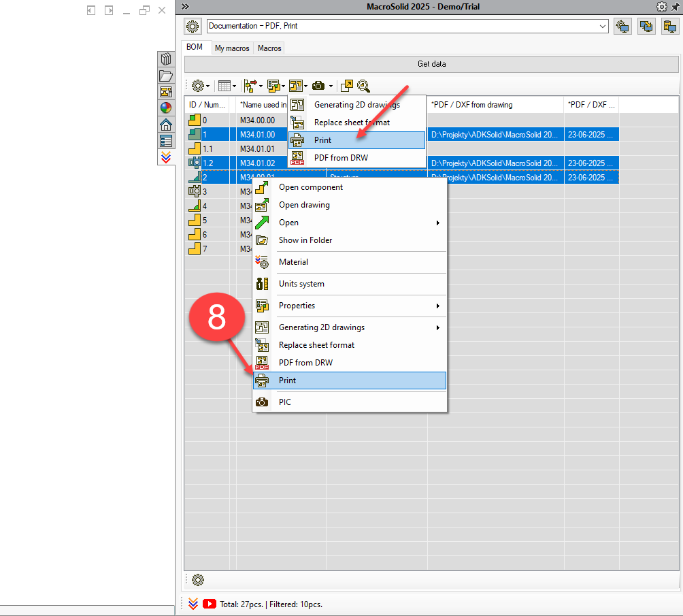Click the Total: 27pcs. status text
Screen dimensions: 683x616
click(241, 604)
